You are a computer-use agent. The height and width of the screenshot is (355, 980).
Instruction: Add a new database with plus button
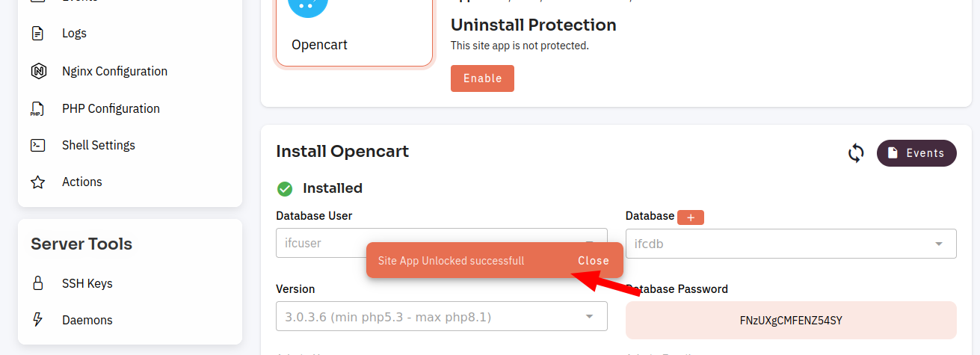[691, 217]
